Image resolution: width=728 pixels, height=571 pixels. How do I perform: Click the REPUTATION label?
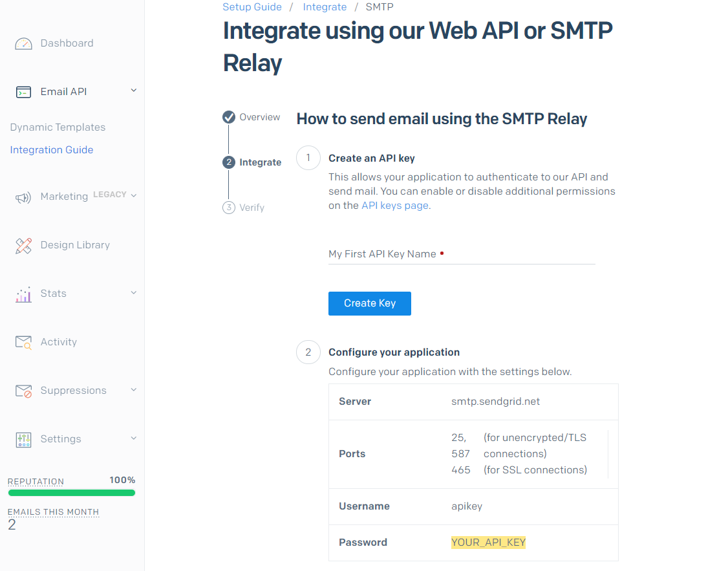coord(36,481)
